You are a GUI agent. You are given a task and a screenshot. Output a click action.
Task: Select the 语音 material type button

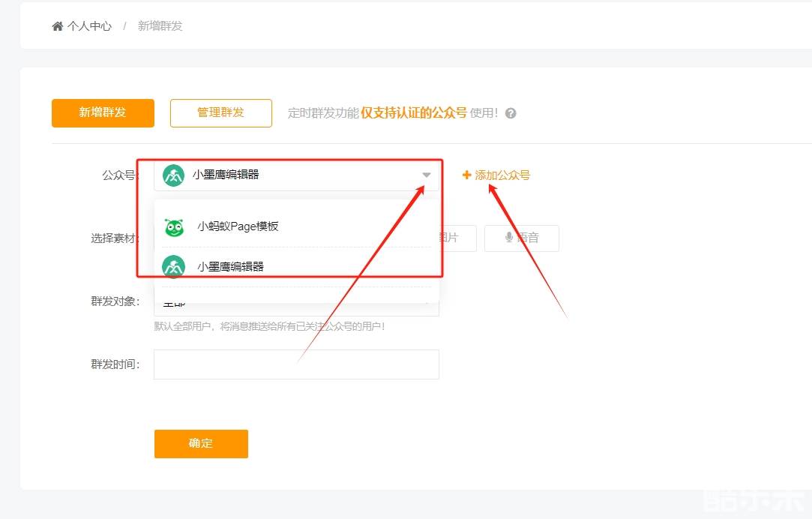pos(522,238)
